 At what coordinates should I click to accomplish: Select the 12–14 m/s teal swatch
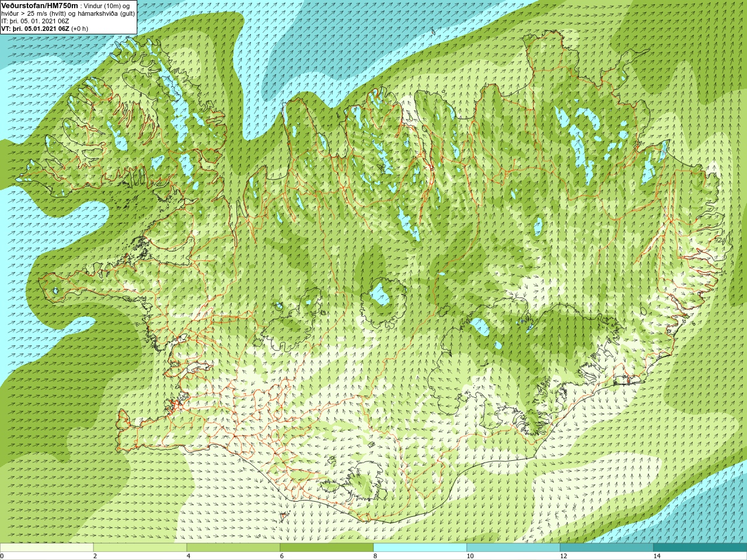coord(607,548)
